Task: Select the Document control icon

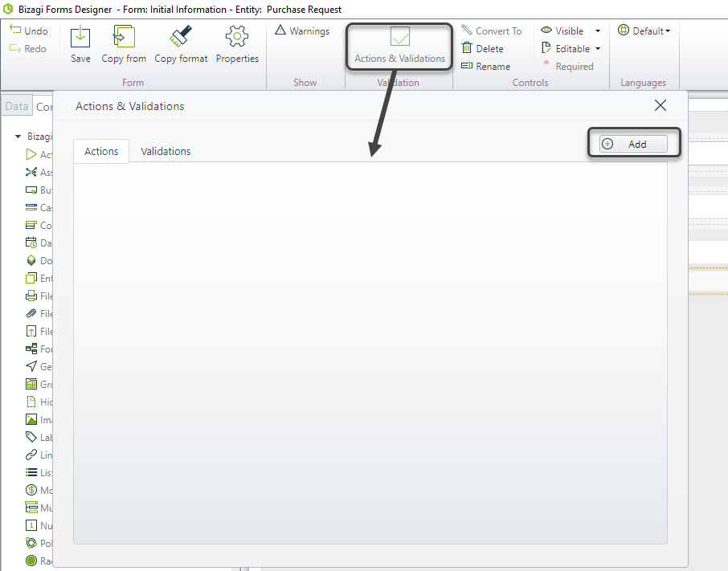Action: 31,260
